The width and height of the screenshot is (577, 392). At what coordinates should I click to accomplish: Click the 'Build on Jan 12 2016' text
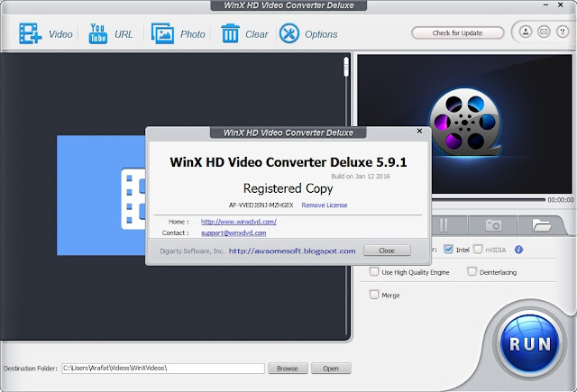tap(361, 176)
